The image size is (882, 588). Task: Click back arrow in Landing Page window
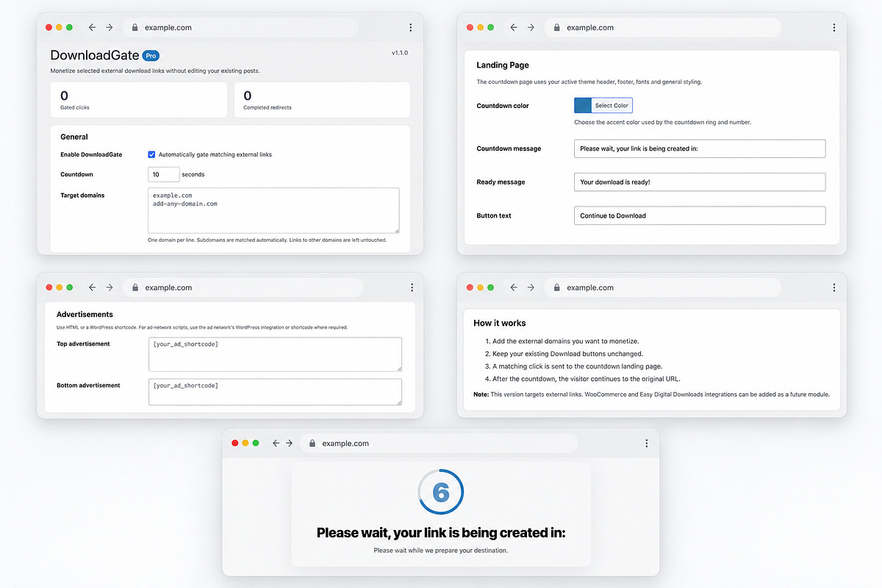[x=514, y=27]
